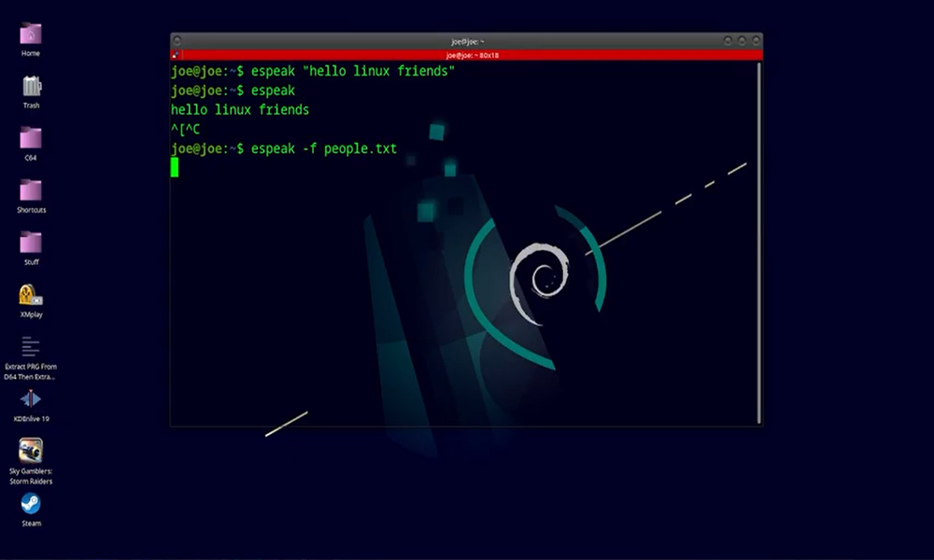Open the Shortcuts folder

pyautogui.click(x=31, y=191)
